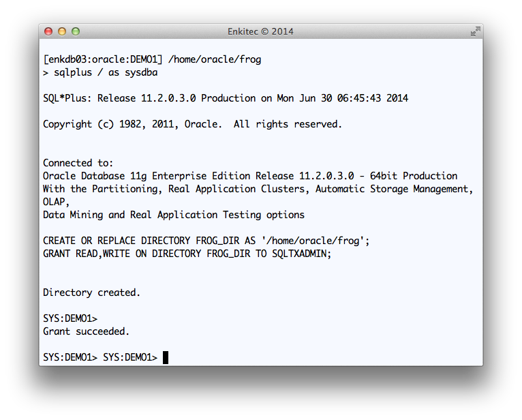Viewport: 522px width, 420px height.
Task: Click the Oracle copyright notice line
Action: 192,124
